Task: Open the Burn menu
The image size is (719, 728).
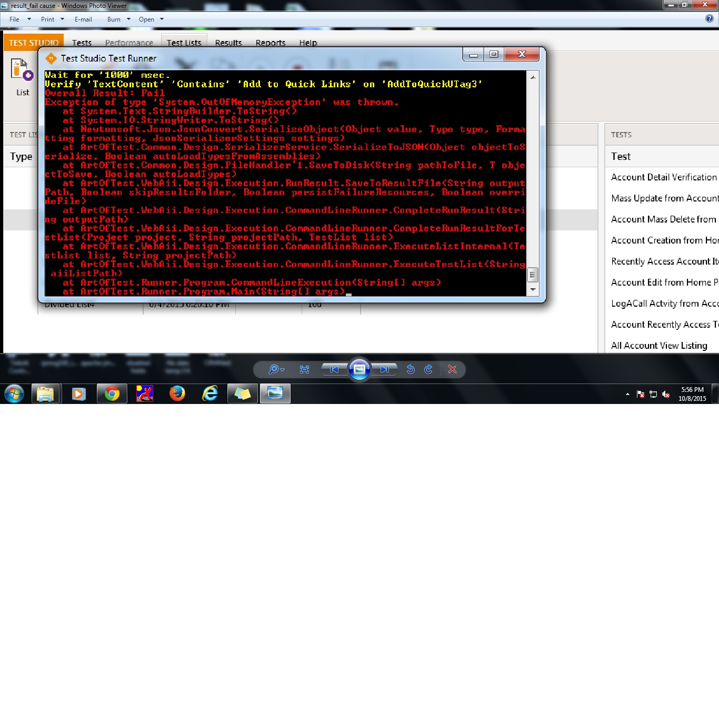Action: click(x=114, y=19)
